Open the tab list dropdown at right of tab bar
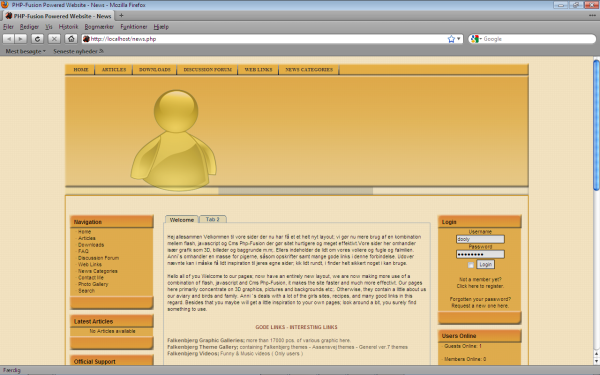Screen dimensions: 600x375 (x=592, y=16)
